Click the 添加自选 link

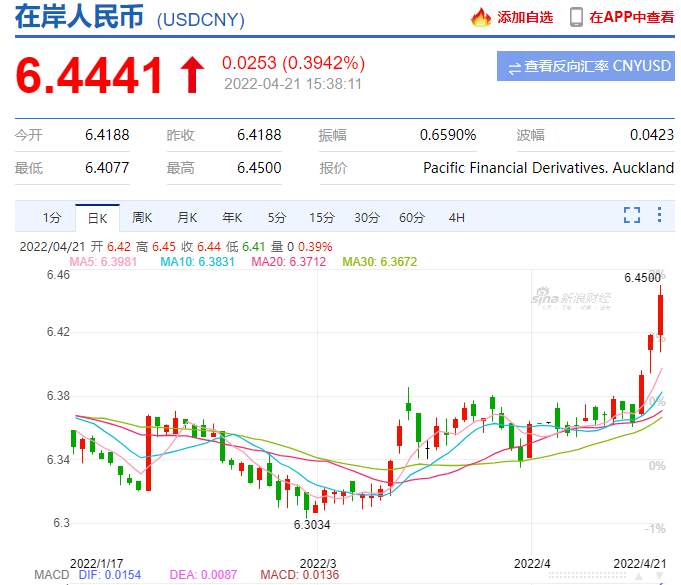525,17
